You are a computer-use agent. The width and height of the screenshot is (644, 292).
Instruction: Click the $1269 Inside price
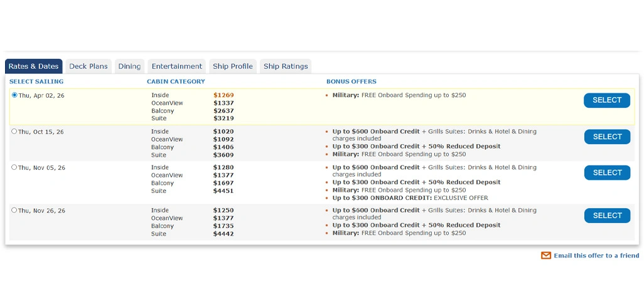[223, 95]
